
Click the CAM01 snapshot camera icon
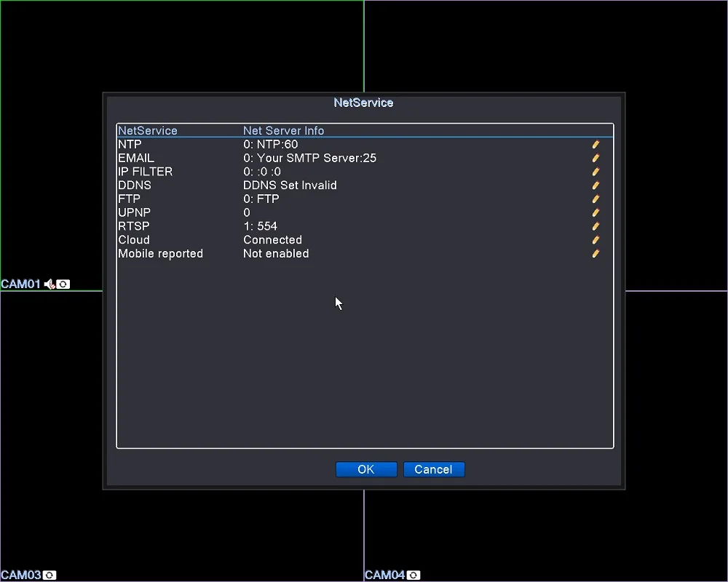tap(63, 284)
